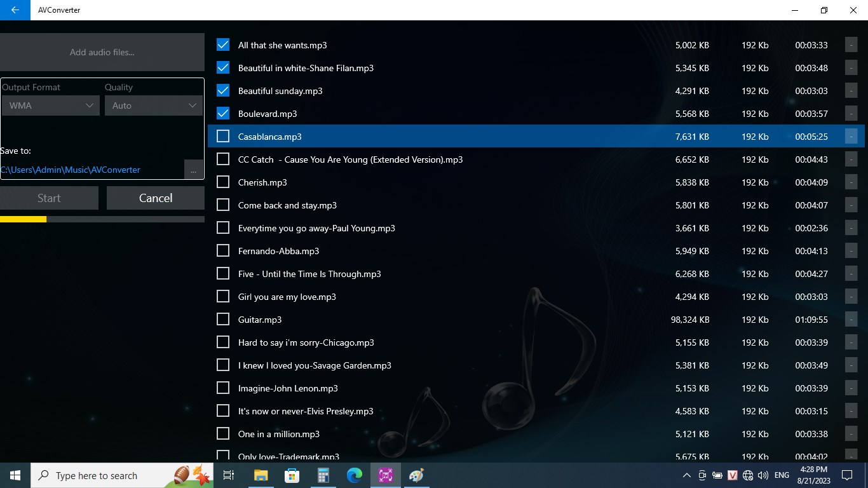
Task: Enable checkbox for Guitar.mp3
Action: (223, 320)
